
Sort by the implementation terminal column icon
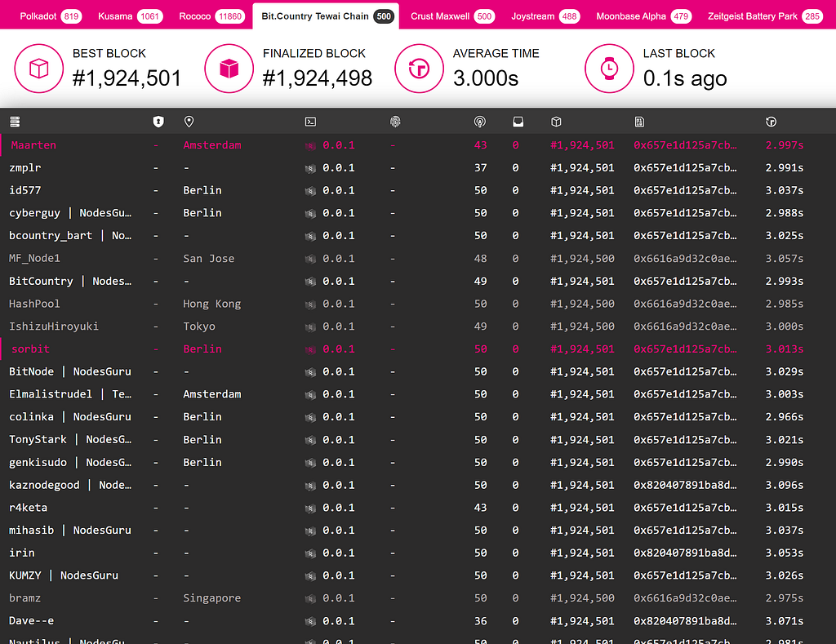[x=310, y=122]
